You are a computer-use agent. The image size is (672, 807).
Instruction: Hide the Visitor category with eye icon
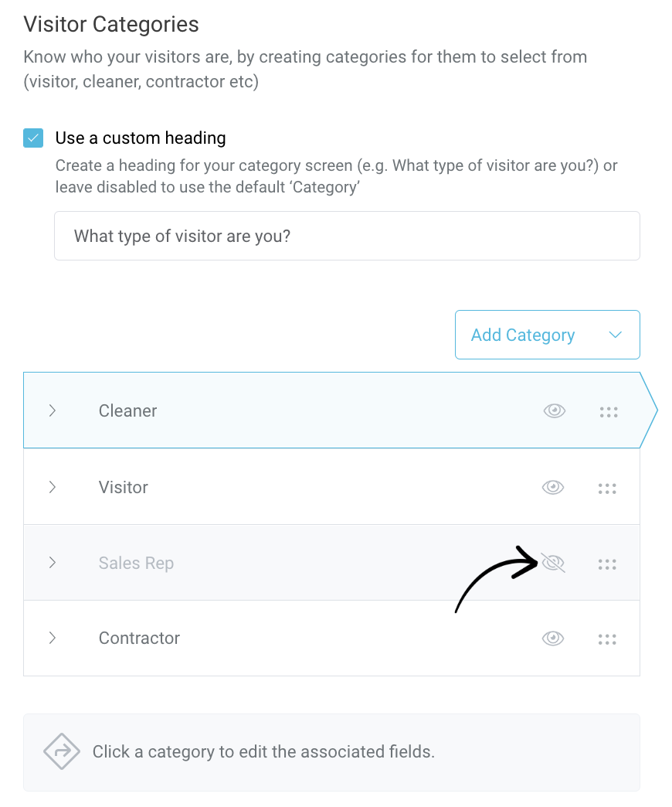click(553, 487)
